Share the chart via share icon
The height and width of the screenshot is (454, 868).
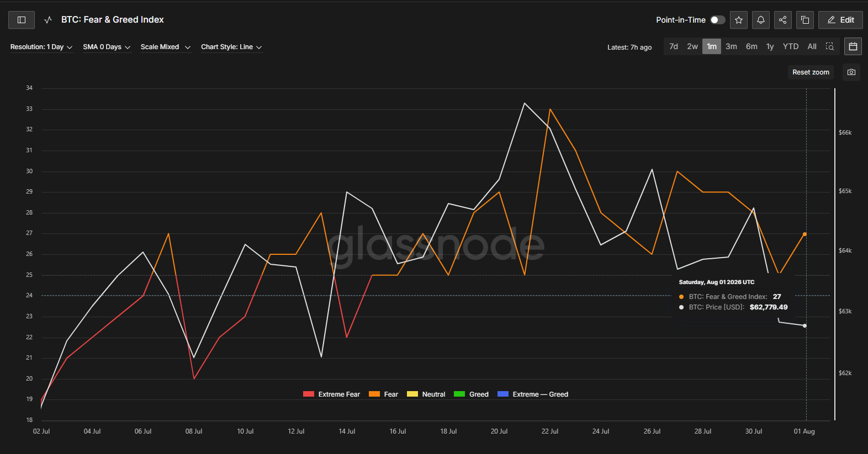[783, 20]
